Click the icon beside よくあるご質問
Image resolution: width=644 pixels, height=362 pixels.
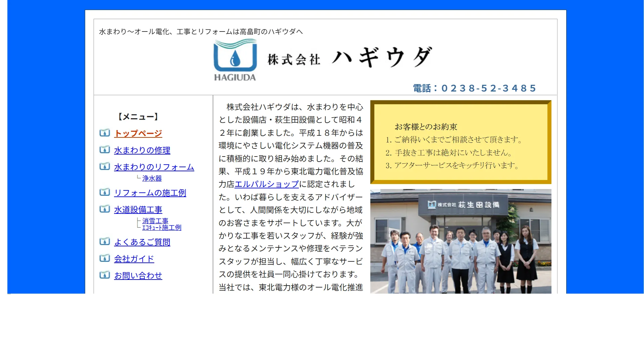pos(105,242)
